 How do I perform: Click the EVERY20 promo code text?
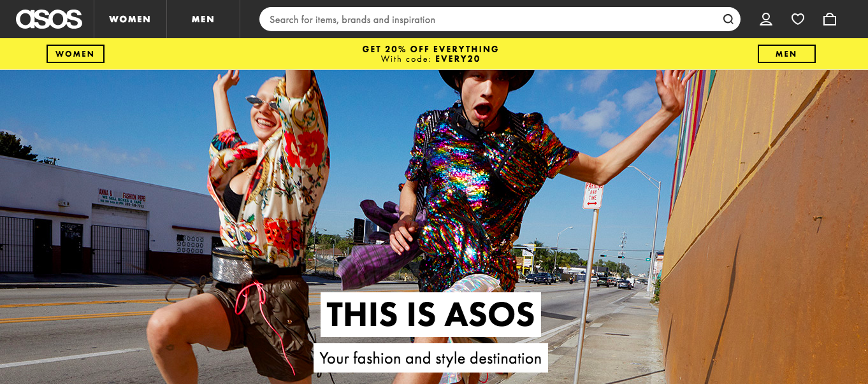(x=458, y=59)
